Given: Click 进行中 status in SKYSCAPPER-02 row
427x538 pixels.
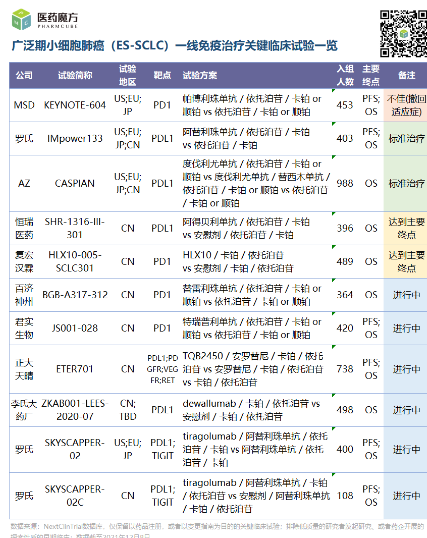Looking at the screenshot, I should tap(406, 449).
